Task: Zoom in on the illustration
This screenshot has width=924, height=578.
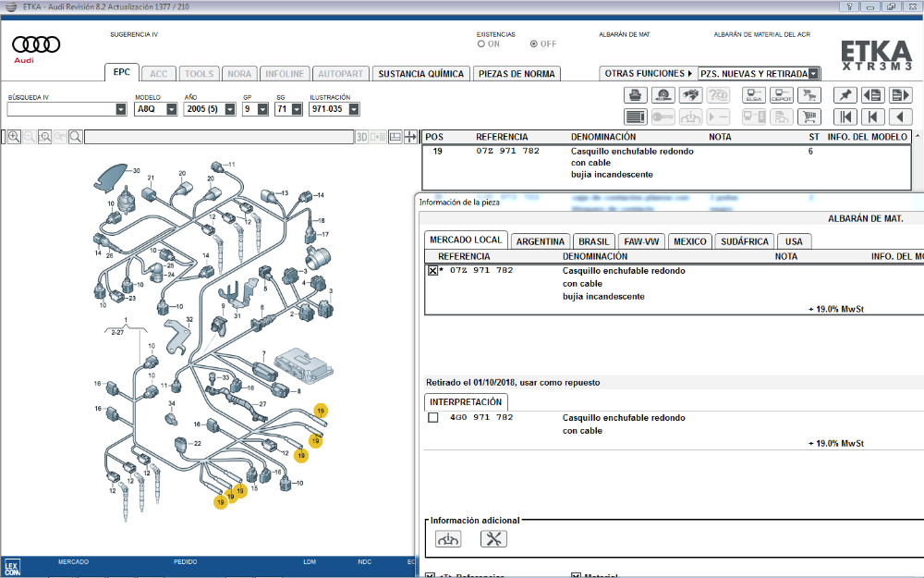Action: pos(14,137)
